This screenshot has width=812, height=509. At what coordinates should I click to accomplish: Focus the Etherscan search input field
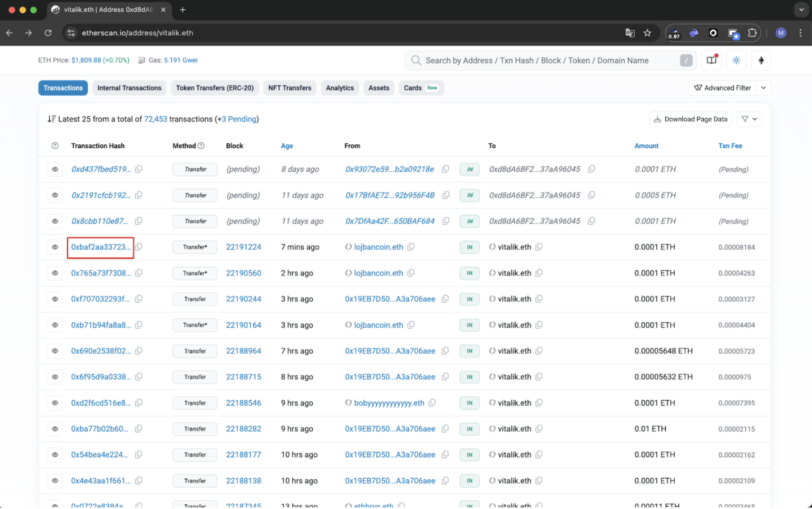[550, 61]
